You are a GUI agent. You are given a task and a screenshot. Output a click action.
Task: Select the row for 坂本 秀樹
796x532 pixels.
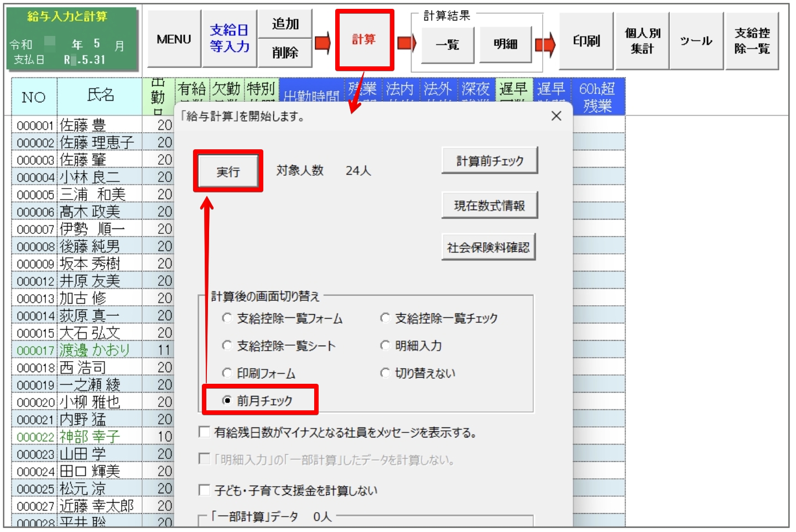coord(92,263)
